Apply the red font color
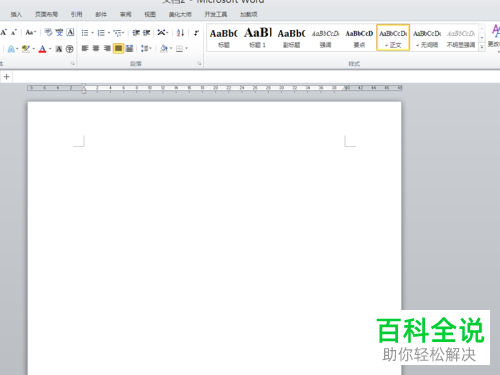The image size is (500, 375). (x=42, y=49)
